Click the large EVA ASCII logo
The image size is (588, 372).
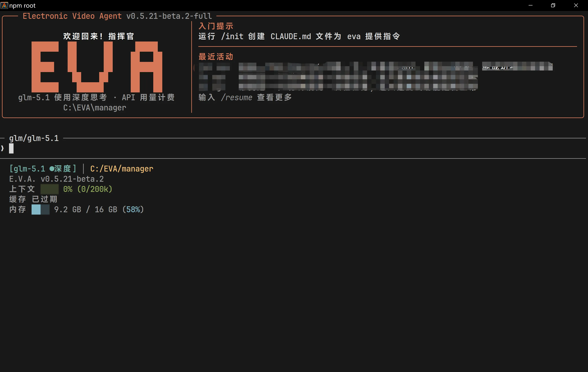(x=97, y=67)
